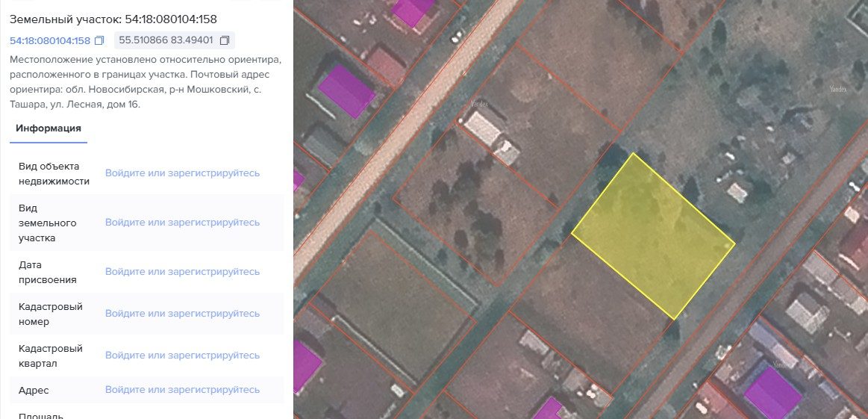
Task: Click the label Кадастровый номер
Action: click(x=50, y=314)
